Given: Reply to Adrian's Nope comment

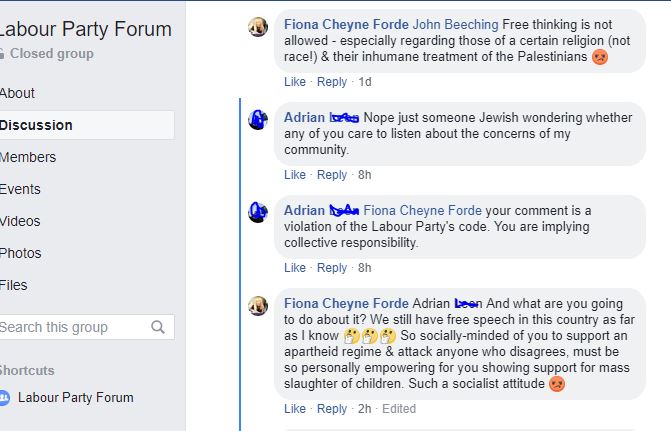Looking at the screenshot, I should [x=332, y=175].
